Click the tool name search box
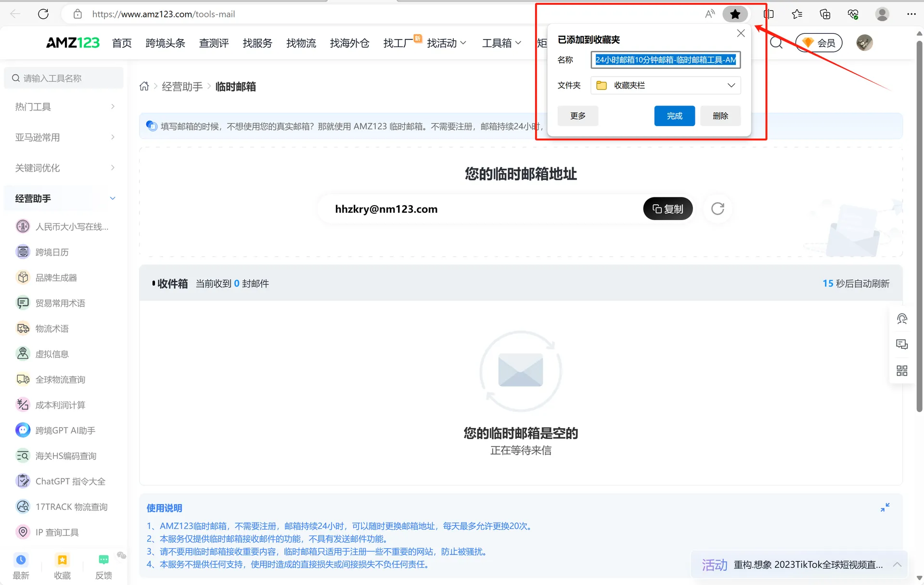This screenshot has width=924, height=585. click(x=64, y=78)
